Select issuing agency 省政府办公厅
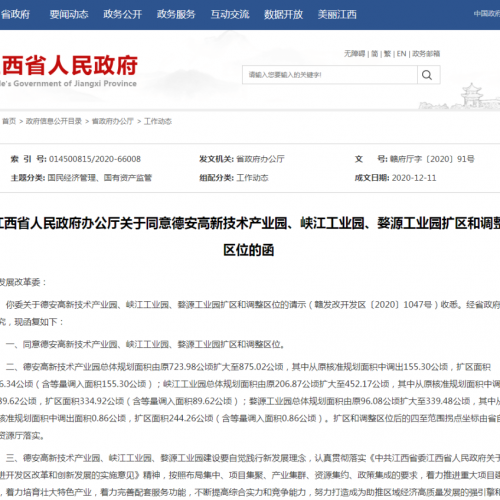 (x=260, y=159)
